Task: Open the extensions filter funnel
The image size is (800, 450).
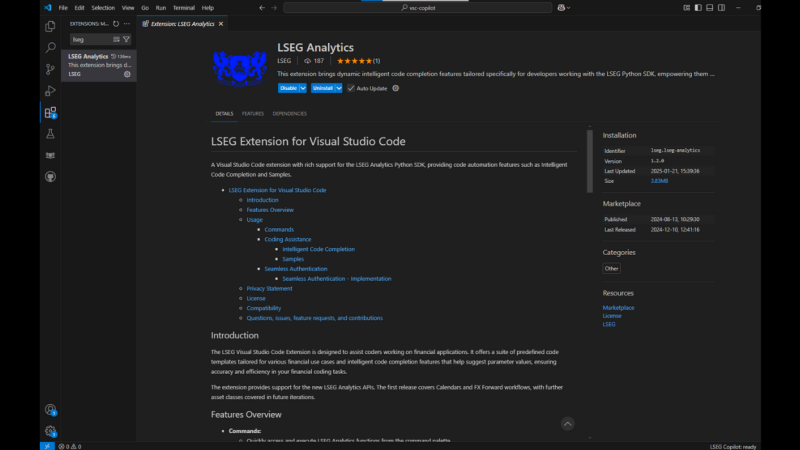Action: (x=126, y=39)
